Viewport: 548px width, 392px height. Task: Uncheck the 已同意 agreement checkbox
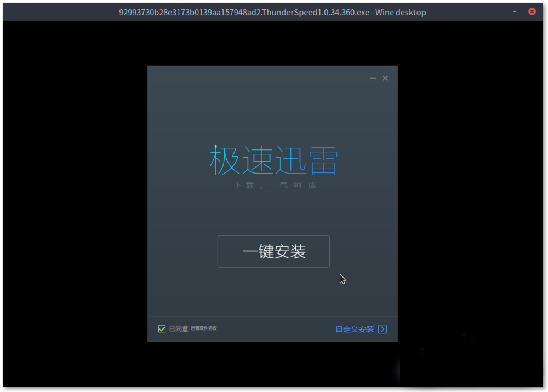[162, 329]
